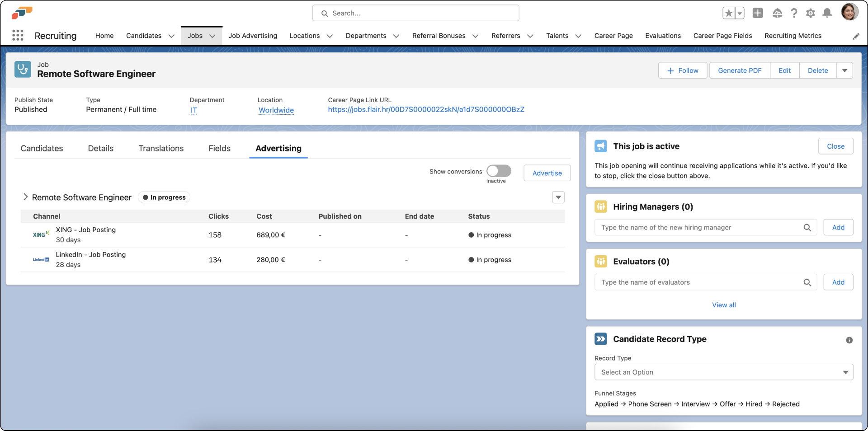
Task: Open the Record Type Select an Option combobox
Action: click(x=724, y=372)
